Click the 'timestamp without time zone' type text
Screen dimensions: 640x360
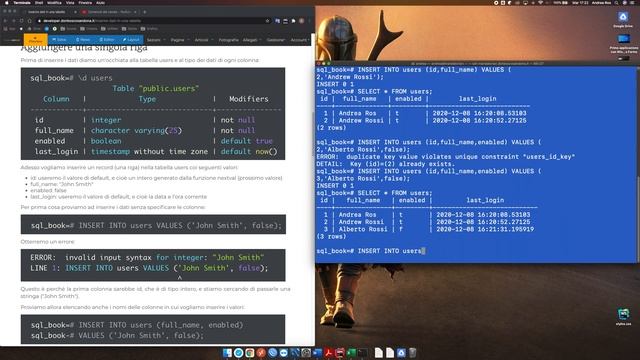[149, 151]
